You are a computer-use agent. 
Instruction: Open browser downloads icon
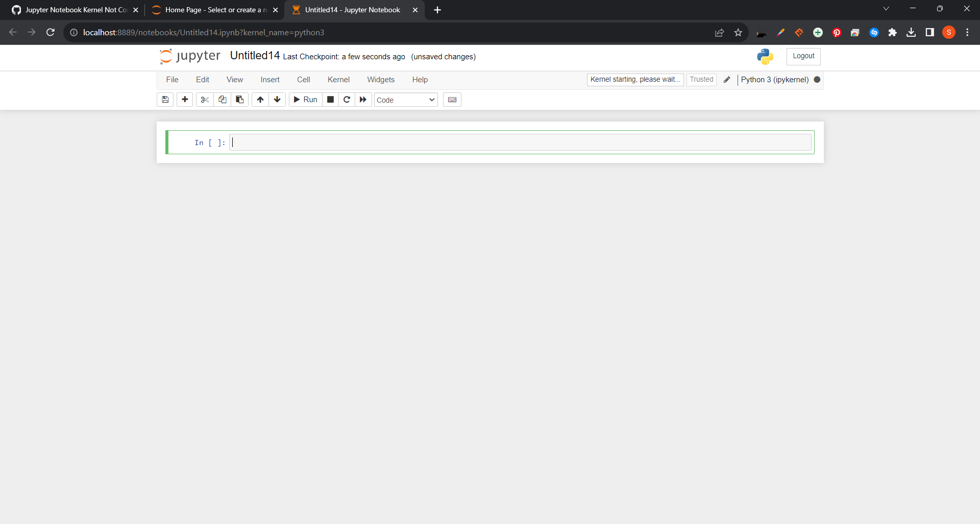911,32
